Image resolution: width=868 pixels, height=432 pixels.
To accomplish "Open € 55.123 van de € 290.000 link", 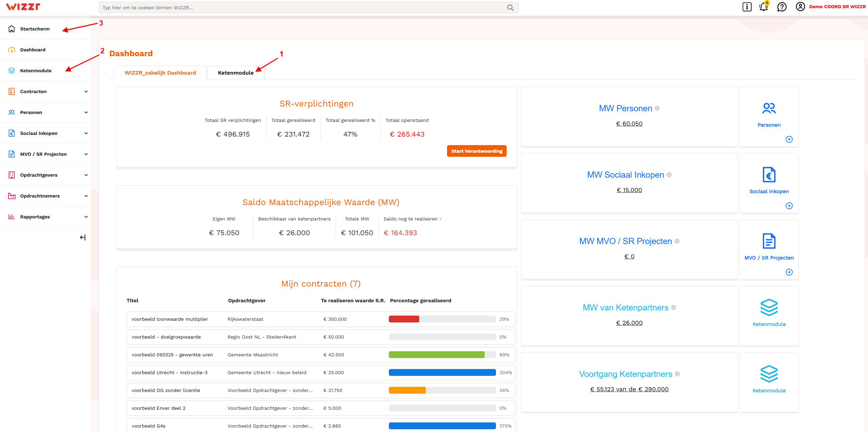I will tap(629, 389).
